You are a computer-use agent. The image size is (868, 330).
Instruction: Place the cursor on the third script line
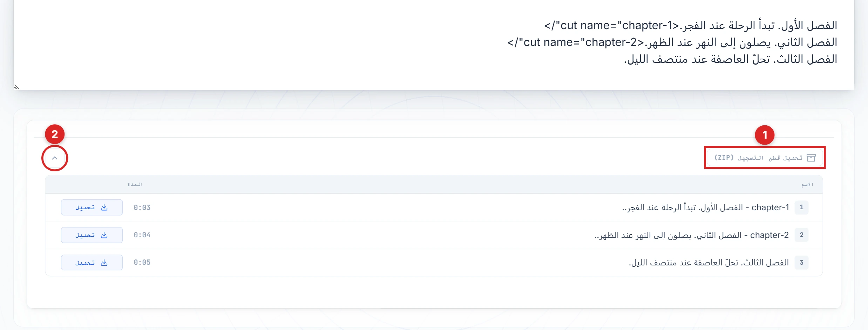(730, 59)
